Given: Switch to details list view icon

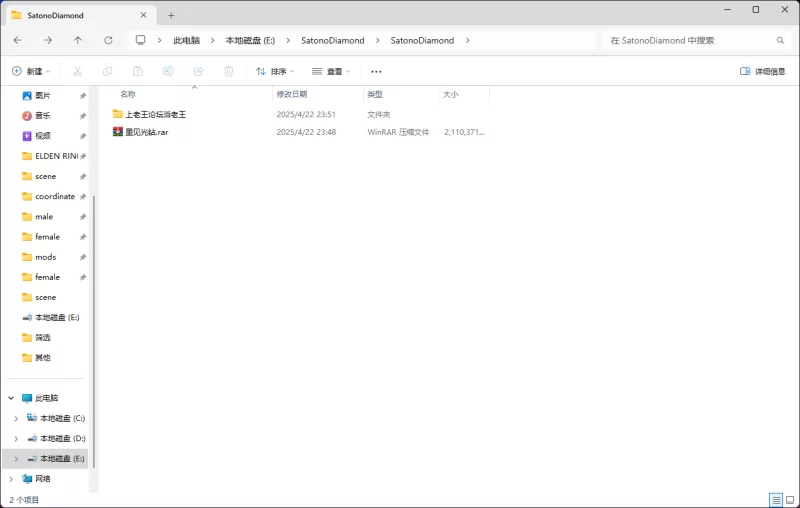Looking at the screenshot, I should [776, 500].
